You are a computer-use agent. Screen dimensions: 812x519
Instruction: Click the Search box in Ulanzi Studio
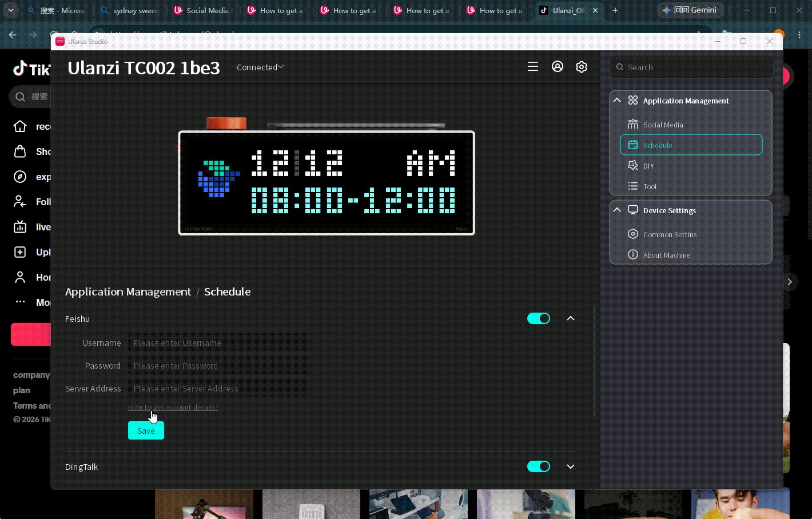point(691,67)
